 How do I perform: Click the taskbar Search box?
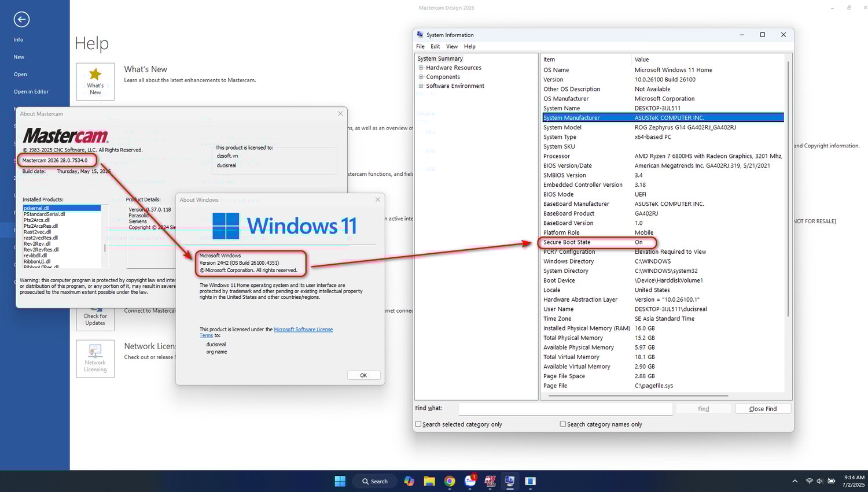pyautogui.click(x=375, y=481)
